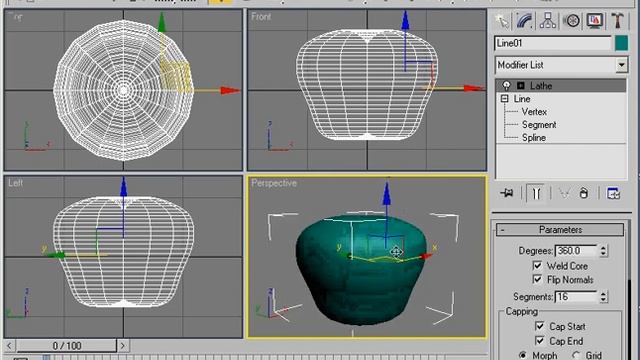Click the Line01 object name field
Image resolution: width=640 pixels, height=360 pixels.
pos(553,43)
